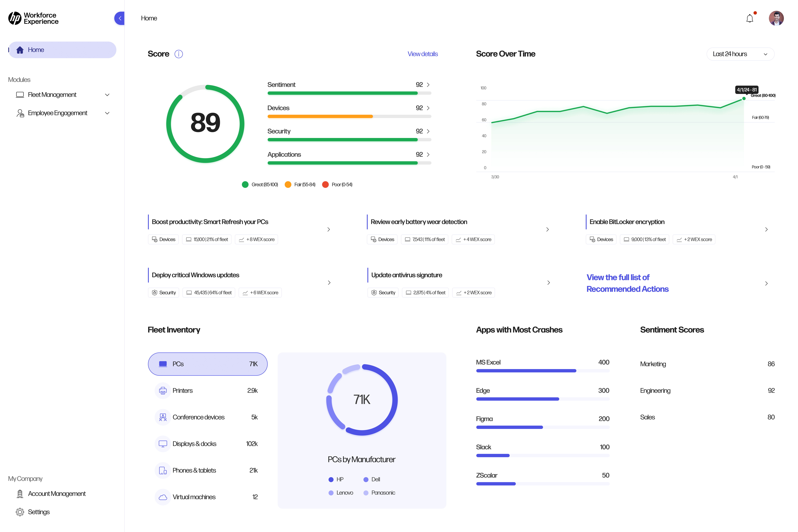Click the Poor (0-54) red legend dot
Viewport: 798px width, 532px height.
(325, 185)
